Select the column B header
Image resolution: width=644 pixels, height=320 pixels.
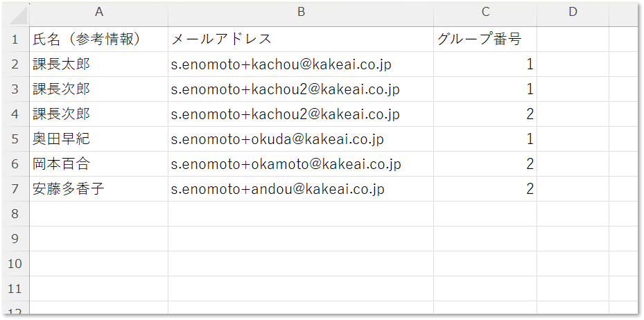coord(301,12)
